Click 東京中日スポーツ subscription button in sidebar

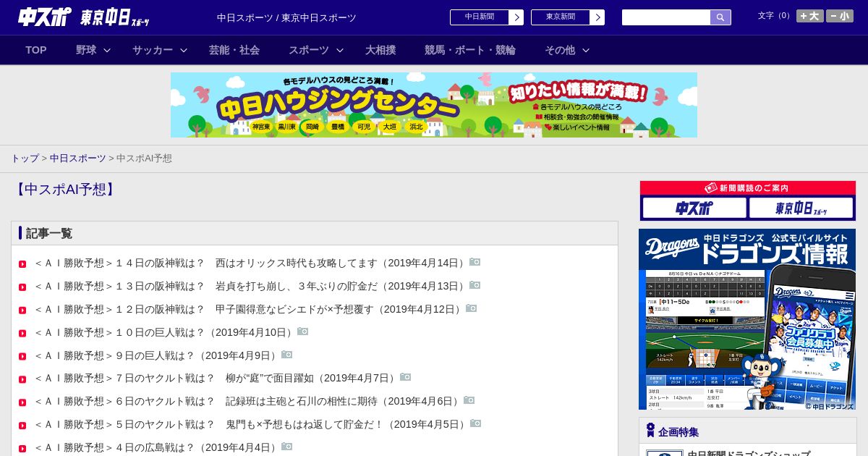point(801,208)
